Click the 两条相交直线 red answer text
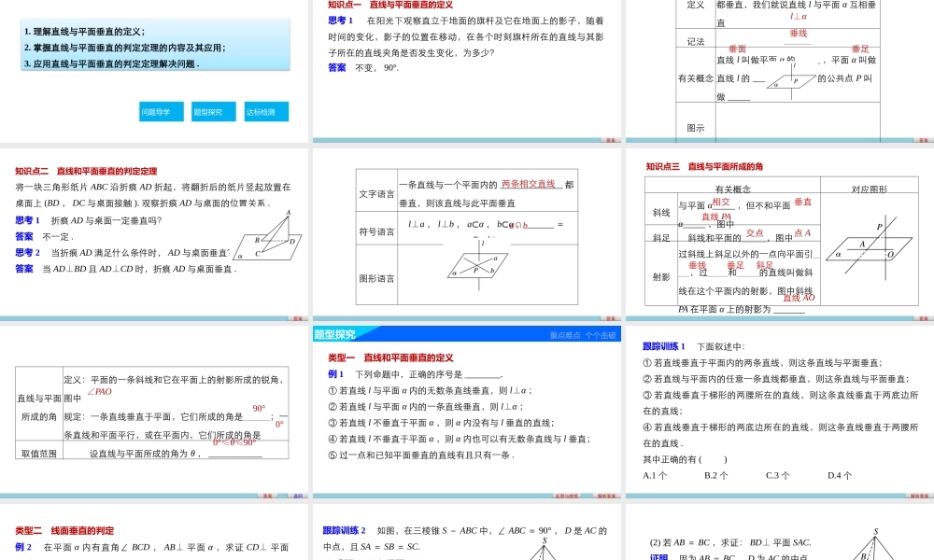The width and height of the screenshot is (934, 560). [529, 184]
